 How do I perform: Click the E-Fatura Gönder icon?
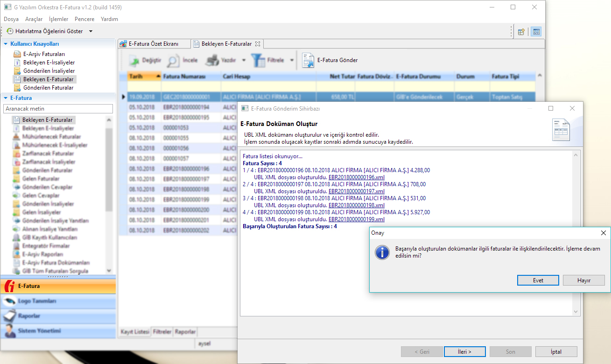[308, 61]
